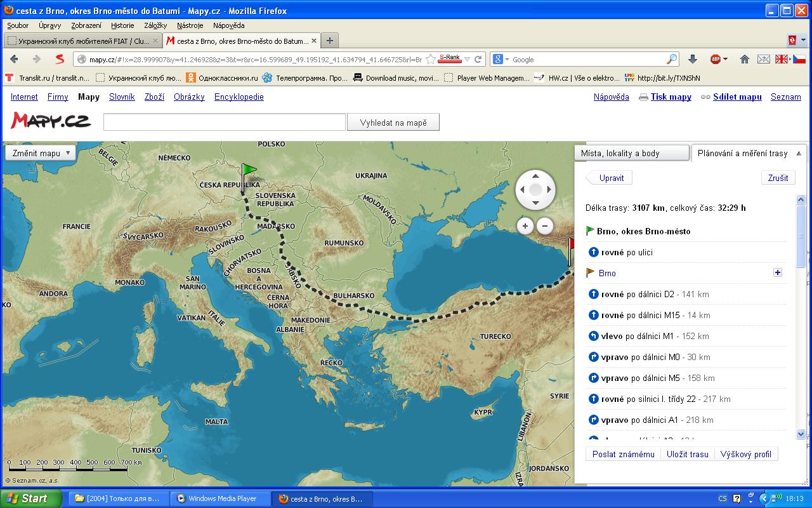Reload the page with the refresh icon
This screenshot has height=508, width=812.
click(478, 59)
